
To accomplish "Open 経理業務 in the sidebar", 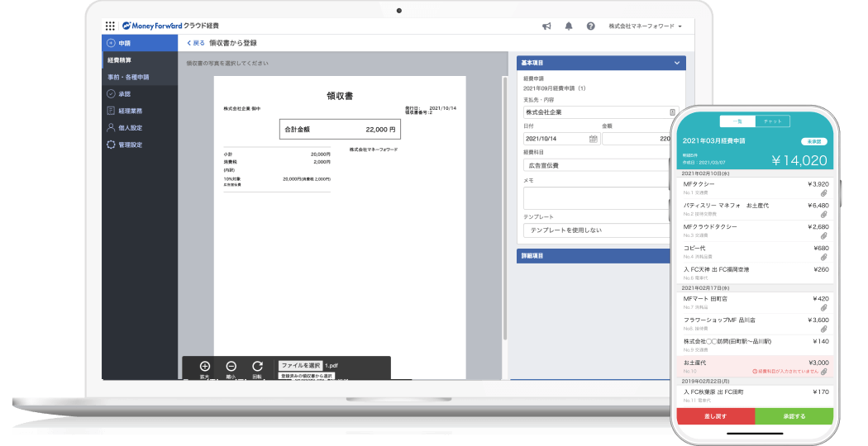I will tap(140, 111).
